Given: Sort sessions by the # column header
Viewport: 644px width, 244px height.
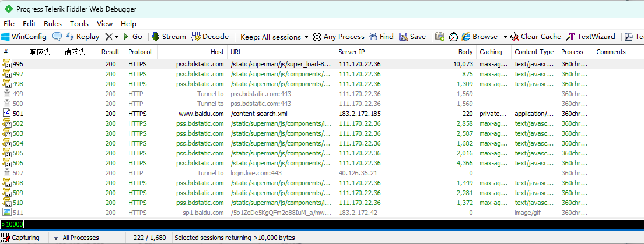Looking at the screenshot, I should point(13,52).
